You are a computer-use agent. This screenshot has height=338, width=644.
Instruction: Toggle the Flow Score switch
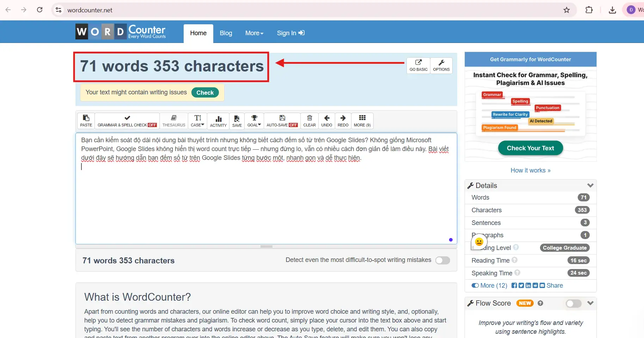(573, 303)
